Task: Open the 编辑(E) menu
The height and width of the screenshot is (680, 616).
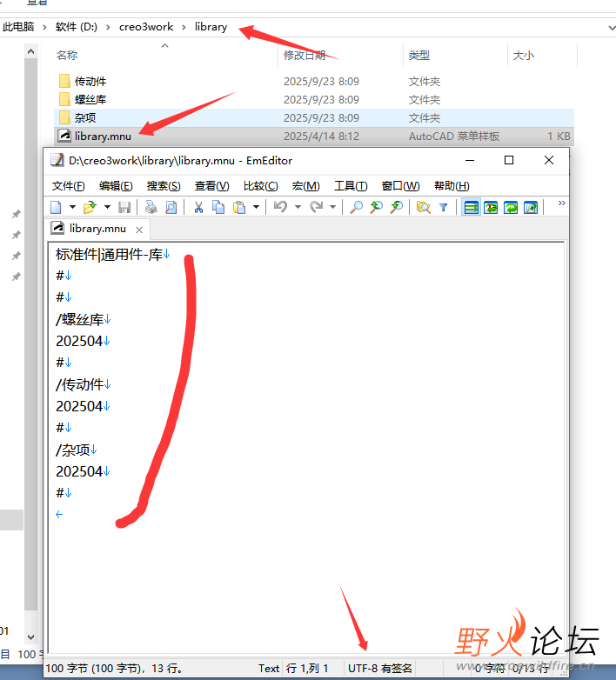Action: [x=116, y=186]
